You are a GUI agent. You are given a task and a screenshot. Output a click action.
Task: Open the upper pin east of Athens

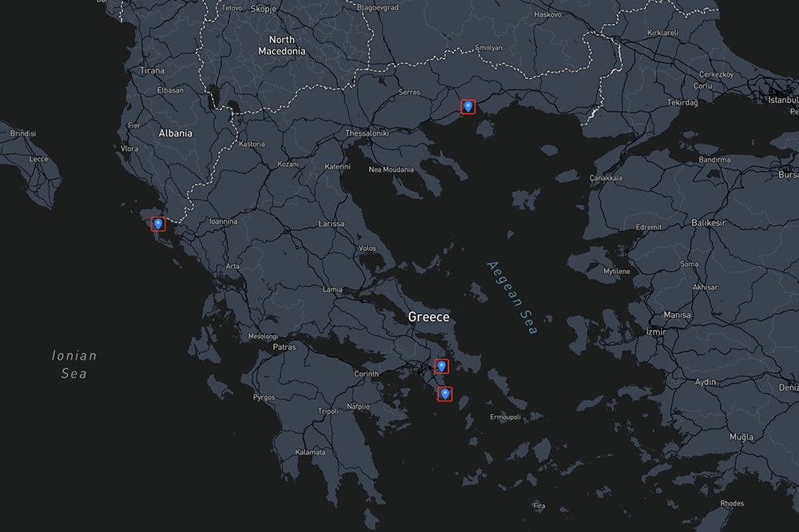coord(441,366)
